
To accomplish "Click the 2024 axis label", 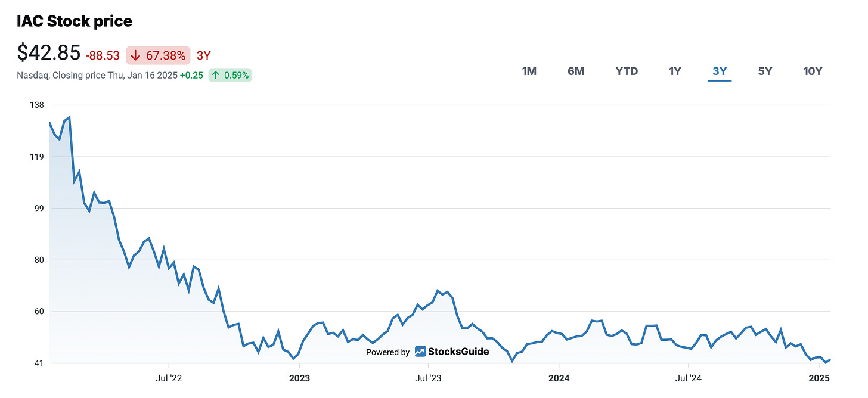I will point(559,378).
